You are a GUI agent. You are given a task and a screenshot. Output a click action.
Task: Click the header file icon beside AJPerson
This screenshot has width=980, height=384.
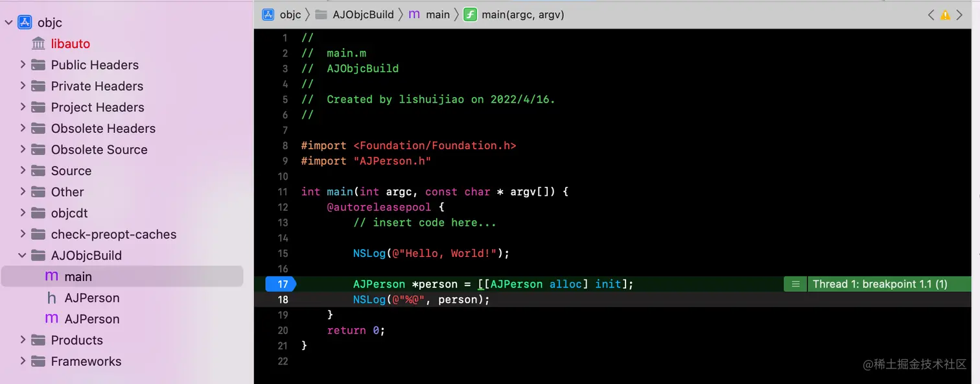[x=52, y=298]
